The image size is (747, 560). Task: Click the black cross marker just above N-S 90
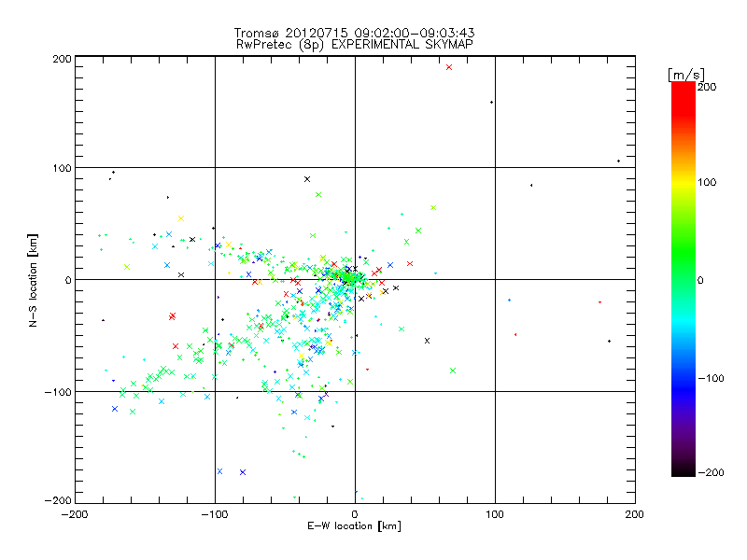pyautogui.click(x=307, y=179)
